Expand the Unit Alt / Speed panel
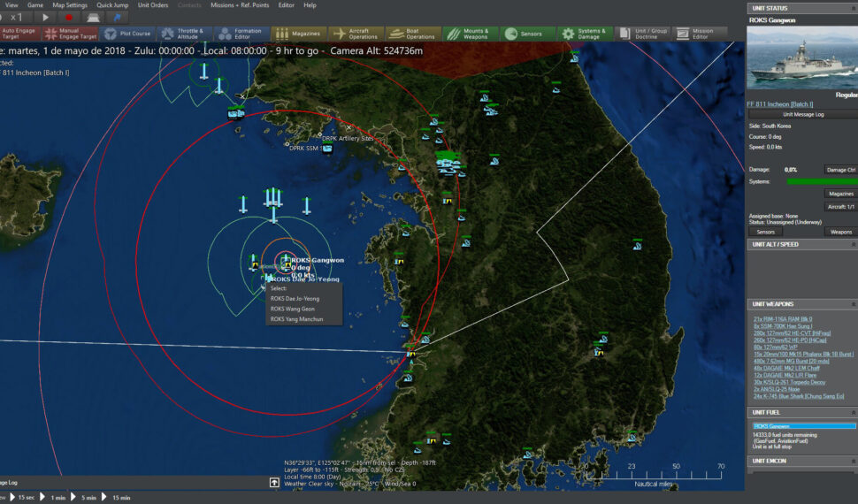 click(x=853, y=244)
